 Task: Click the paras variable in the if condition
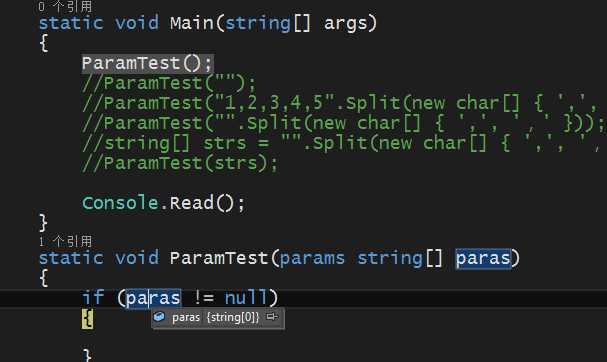coord(153,298)
